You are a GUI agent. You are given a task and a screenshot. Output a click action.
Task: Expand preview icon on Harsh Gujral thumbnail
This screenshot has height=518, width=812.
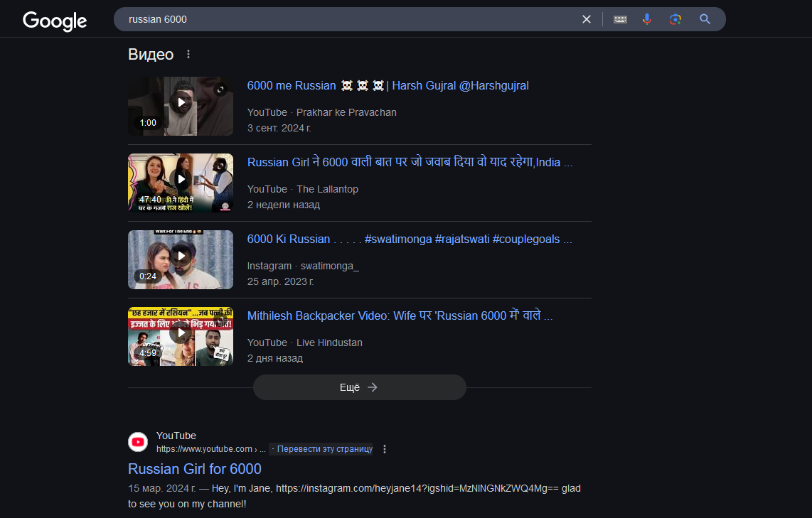pos(220,89)
